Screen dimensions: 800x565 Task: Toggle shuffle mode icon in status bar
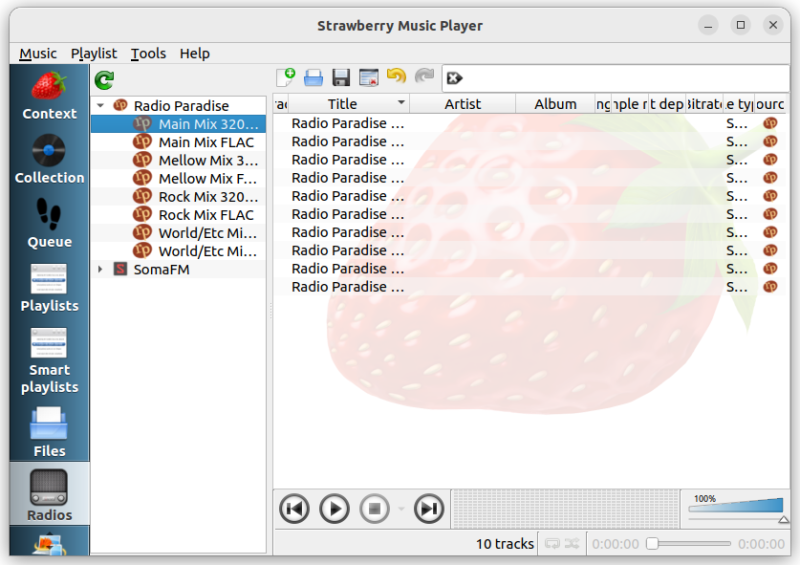(572, 544)
